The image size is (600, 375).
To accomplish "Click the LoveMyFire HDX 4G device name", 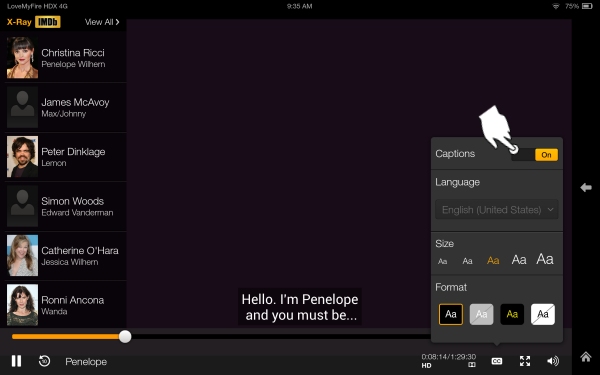I will point(37,6).
